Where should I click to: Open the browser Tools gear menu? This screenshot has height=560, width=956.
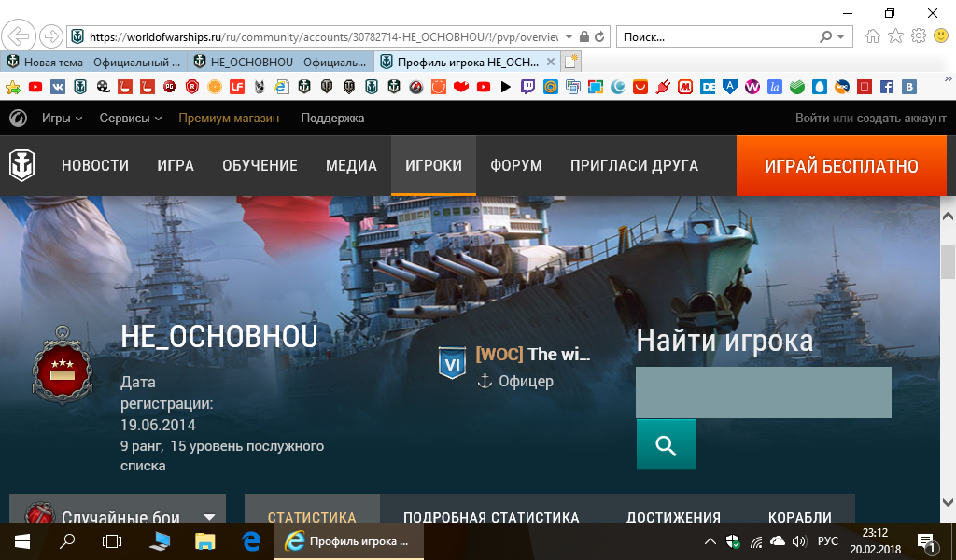point(919,36)
